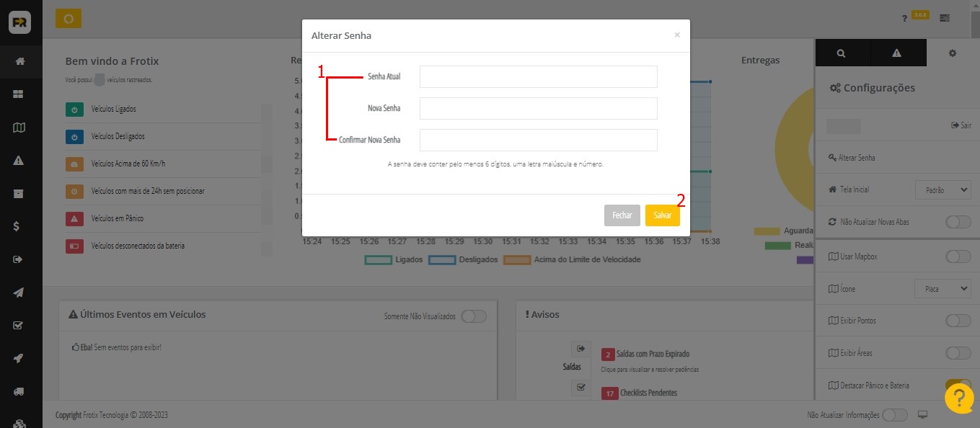Enable Exibir Pontos switch
Screen dimensions: 980x428
click(958, 321)
